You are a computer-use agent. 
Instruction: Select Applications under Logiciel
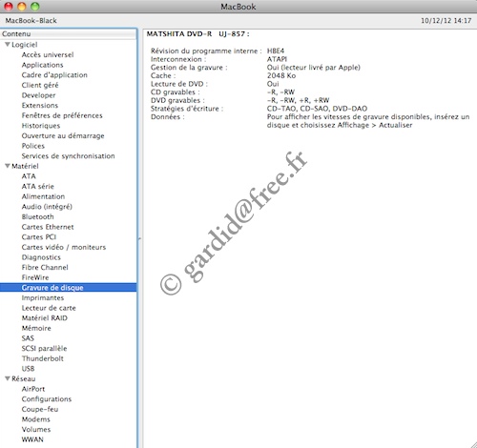[42, 65]
